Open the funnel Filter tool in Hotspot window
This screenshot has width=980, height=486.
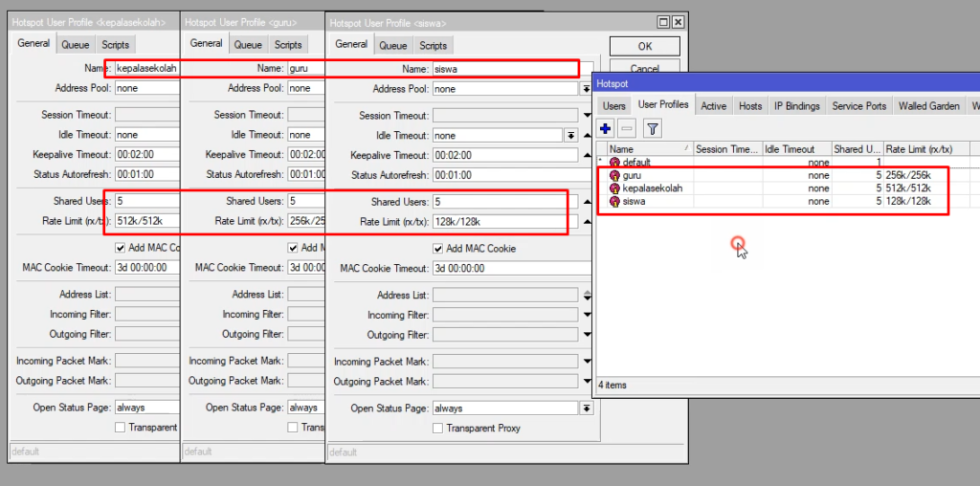point(653,129)
